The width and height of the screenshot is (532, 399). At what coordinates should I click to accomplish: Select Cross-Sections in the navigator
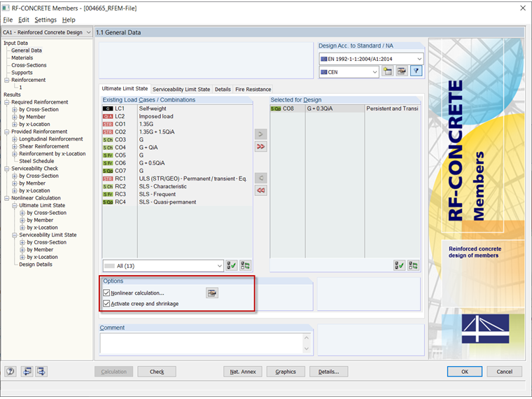[x=29, y=65]
